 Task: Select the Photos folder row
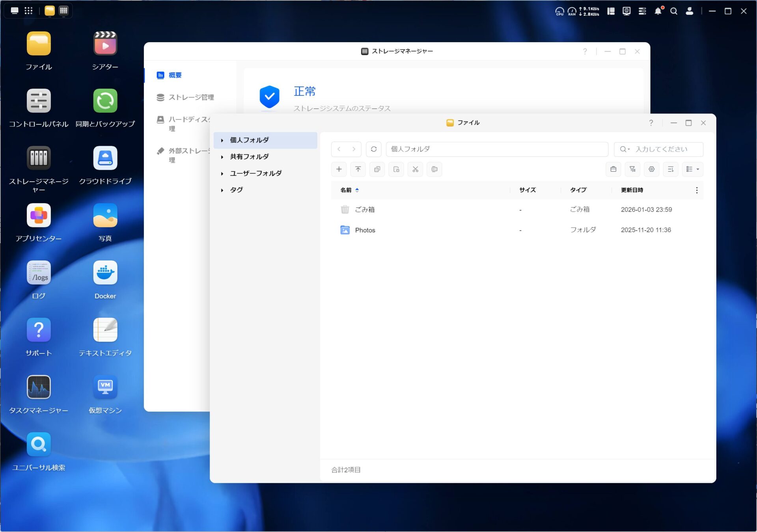tap(365, 230)
